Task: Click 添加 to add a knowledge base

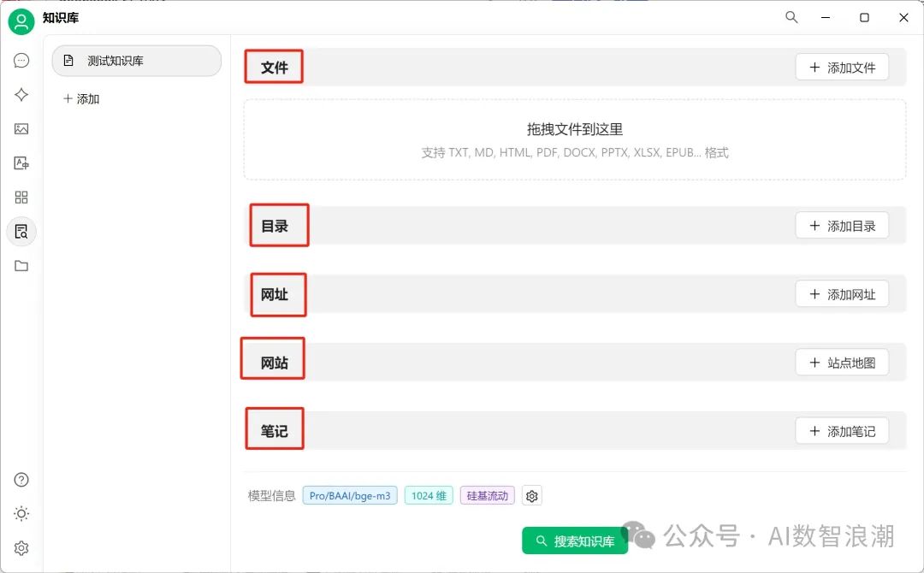Action: (x=81, y=99)
